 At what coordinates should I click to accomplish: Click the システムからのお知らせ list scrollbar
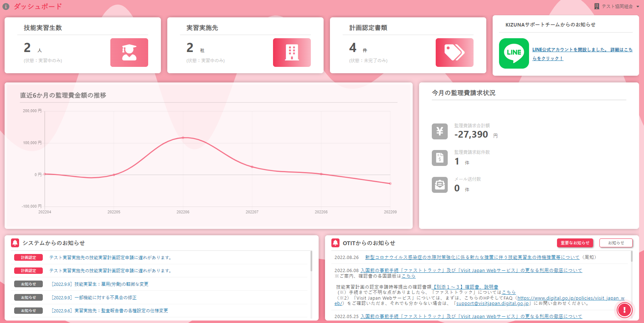311,262
